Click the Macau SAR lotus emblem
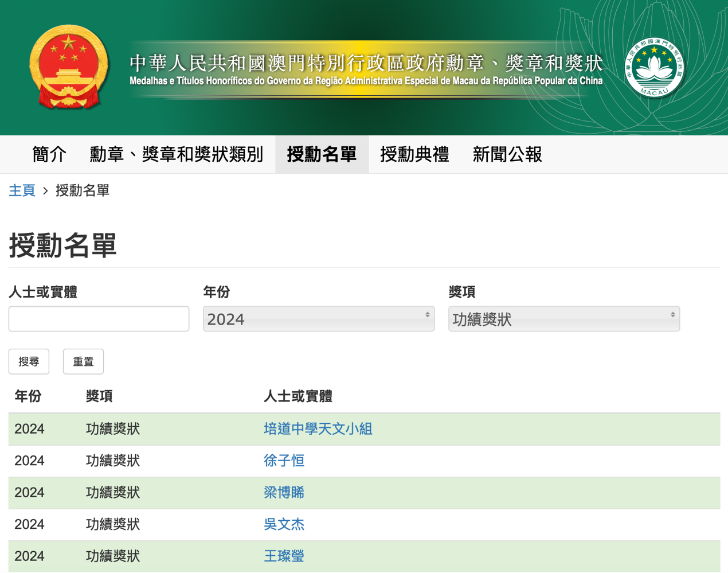 (x=654, y=68)
